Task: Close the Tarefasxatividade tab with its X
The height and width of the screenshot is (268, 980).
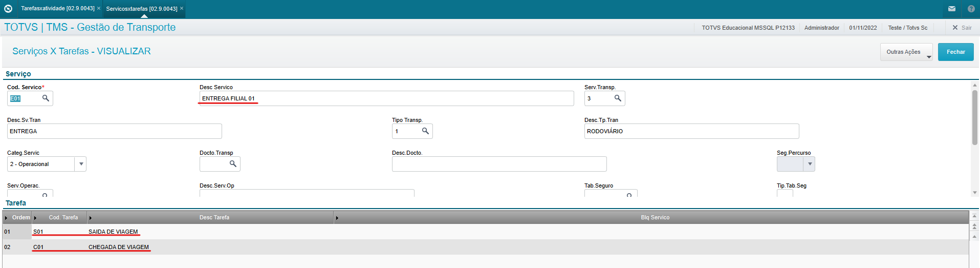Action: (x=99, y=8)
